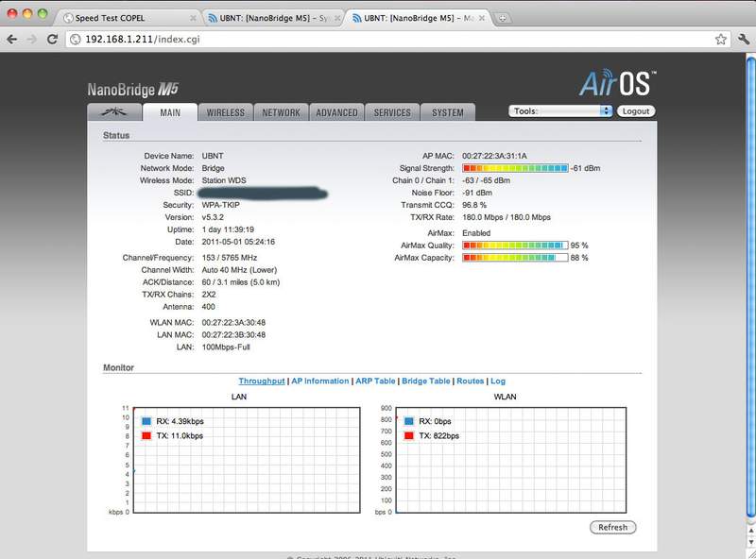Click the Station WDS wireless mode text
Image resolution: width=756 pixels, height=559 pixels.
224,180
